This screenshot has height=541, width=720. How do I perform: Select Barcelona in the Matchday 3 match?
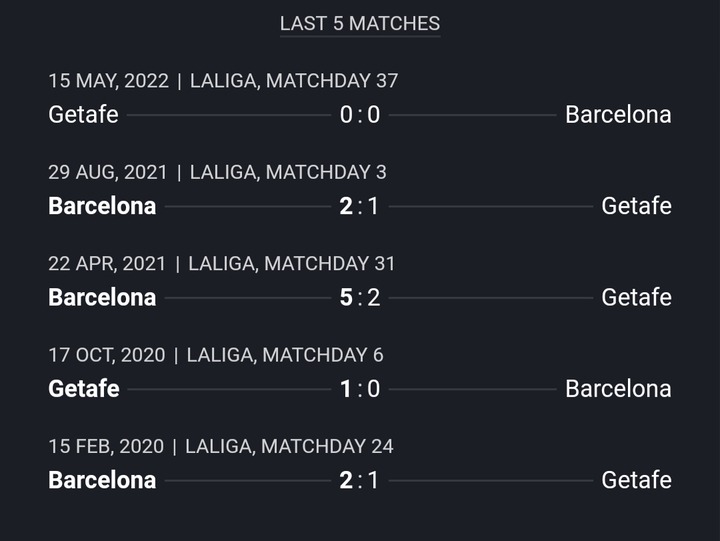point(102,206)
